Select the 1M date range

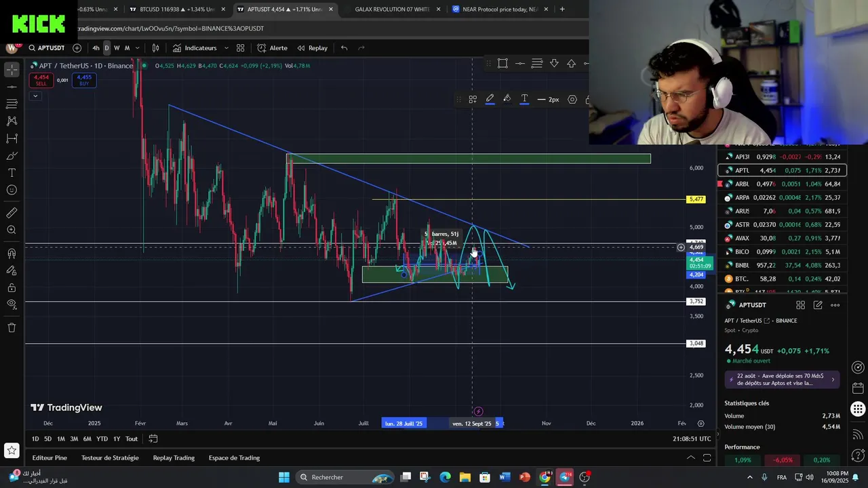tap(61, 439)
